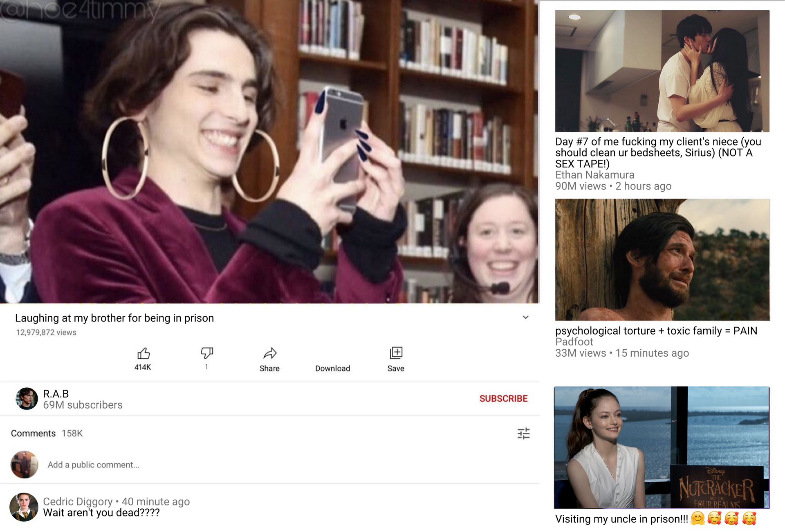The height and width of the screenshot is (532, 785).
Task: Open the R.A.B channel avatar
Action: (27, 398)
